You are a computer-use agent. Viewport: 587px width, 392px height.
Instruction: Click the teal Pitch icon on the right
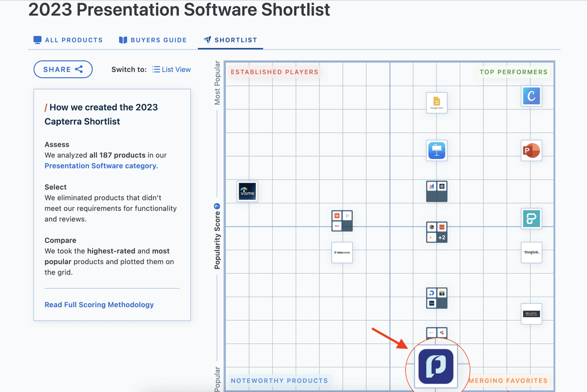(531, 219)
